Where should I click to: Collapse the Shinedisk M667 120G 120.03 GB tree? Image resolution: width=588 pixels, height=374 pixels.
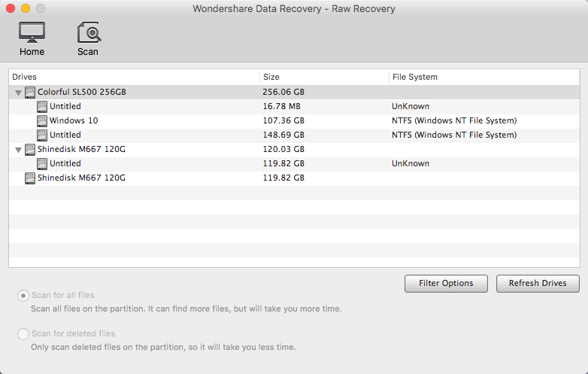coord(18,150)
